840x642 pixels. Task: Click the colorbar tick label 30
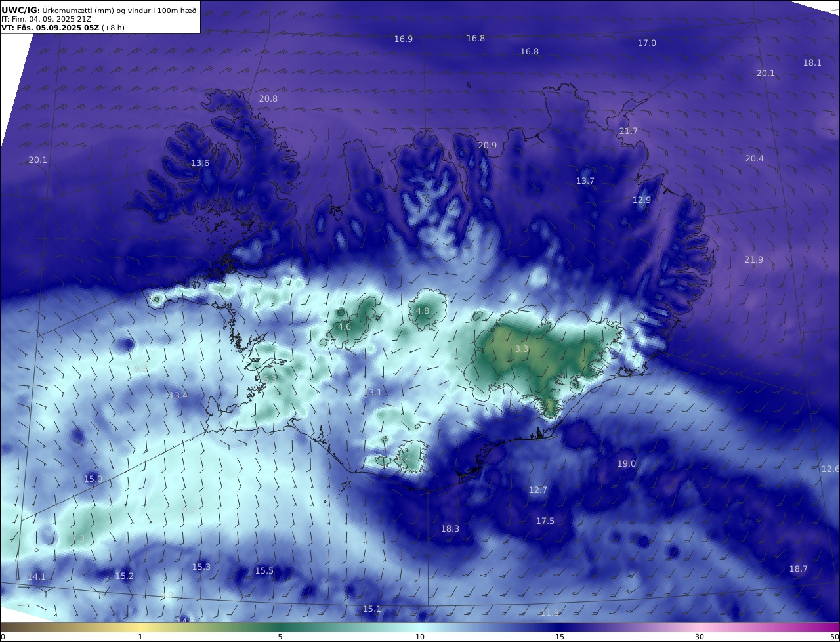pyautogui.click(x=700, y=637)
